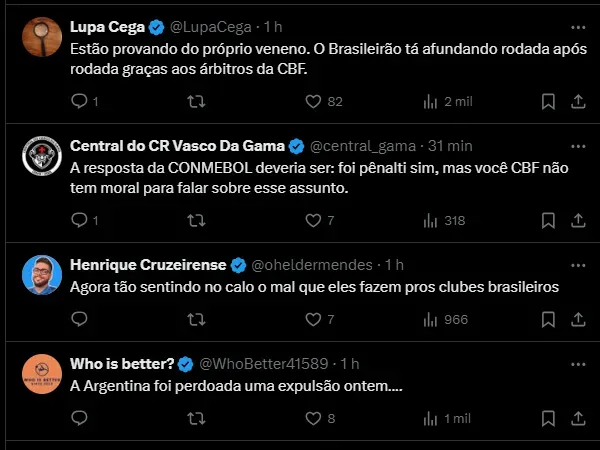This screenshot has height=450, width=600.
Task: Like Lupa Cega's tweet
Action: 313,101
